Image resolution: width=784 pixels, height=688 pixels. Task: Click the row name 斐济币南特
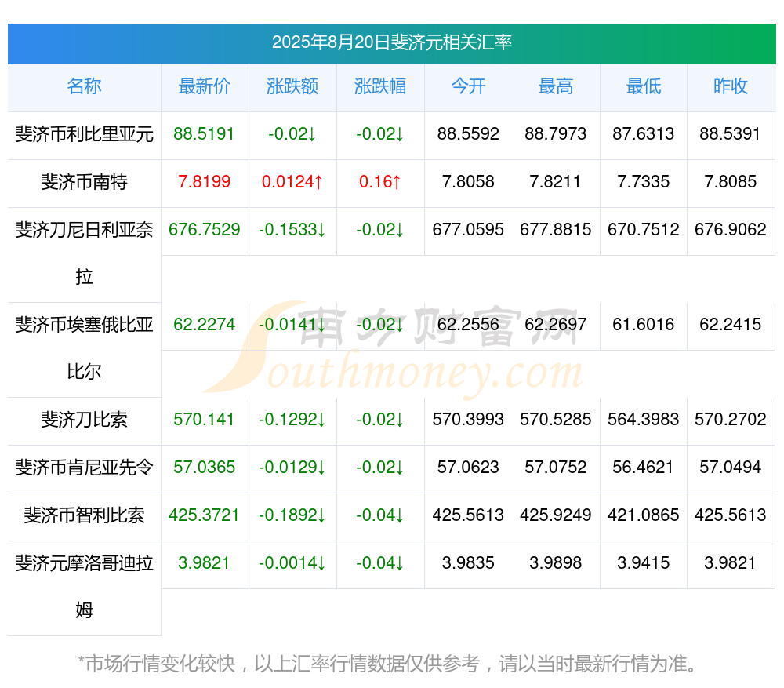point(84,182)
